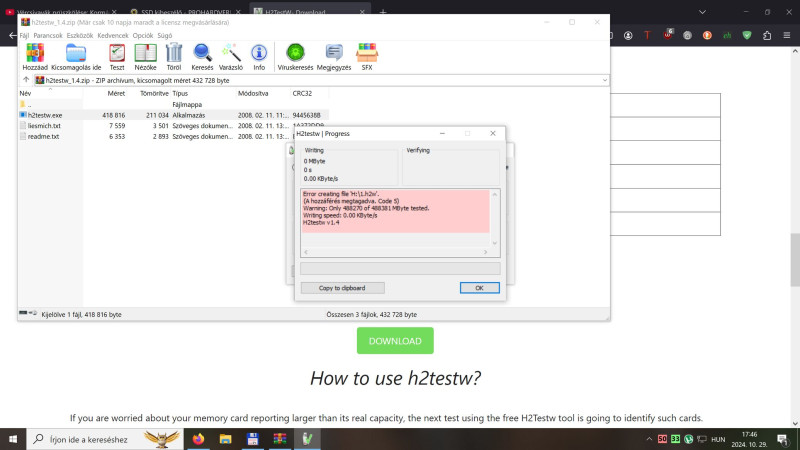Screen dimensions: 800x450
Task: Click the H2testw log vertical scrollbar down arrow
Action: coord(494,243)
